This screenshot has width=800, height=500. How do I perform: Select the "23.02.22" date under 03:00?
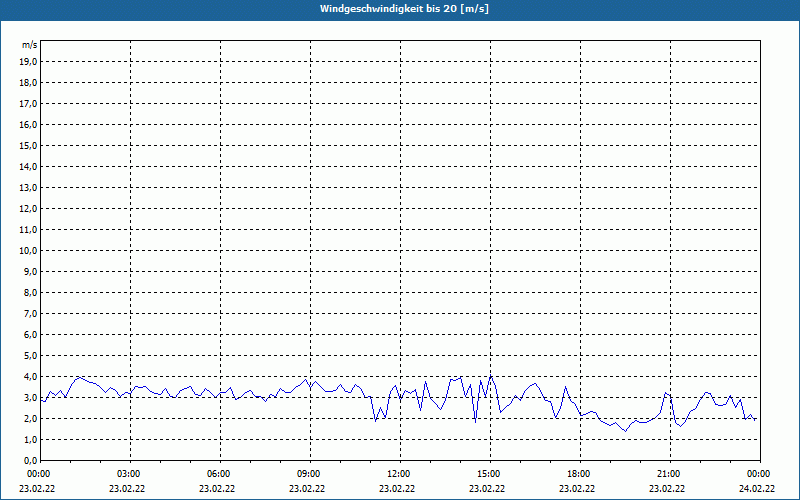[x=127, y=488]
